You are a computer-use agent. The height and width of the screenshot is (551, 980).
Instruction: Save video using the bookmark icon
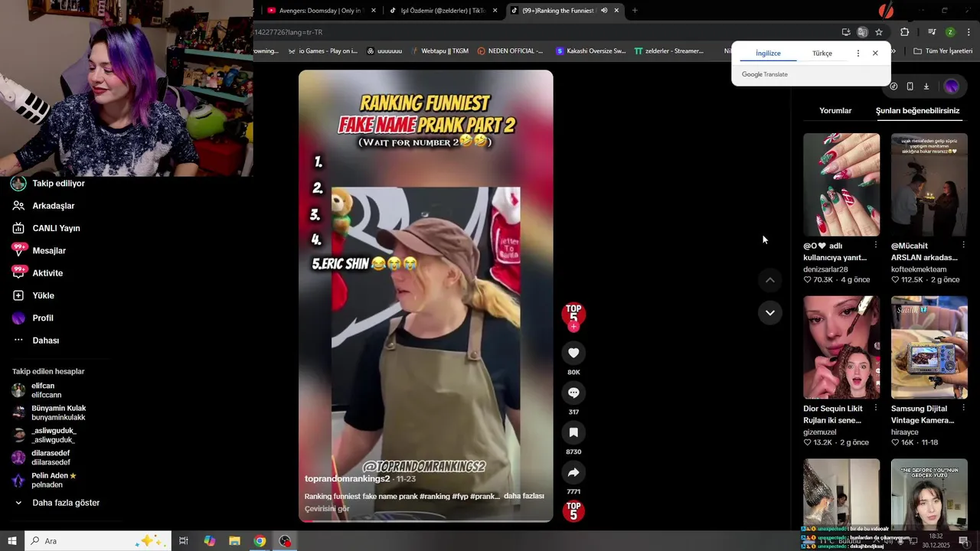[573, 432]
